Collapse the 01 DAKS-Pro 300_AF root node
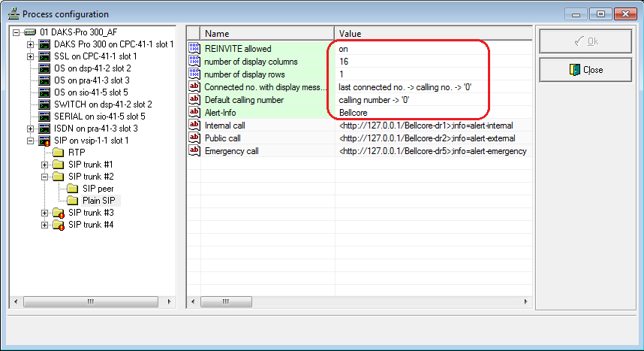Viewport: 644px width, 351px height. (x=17, y=32)
